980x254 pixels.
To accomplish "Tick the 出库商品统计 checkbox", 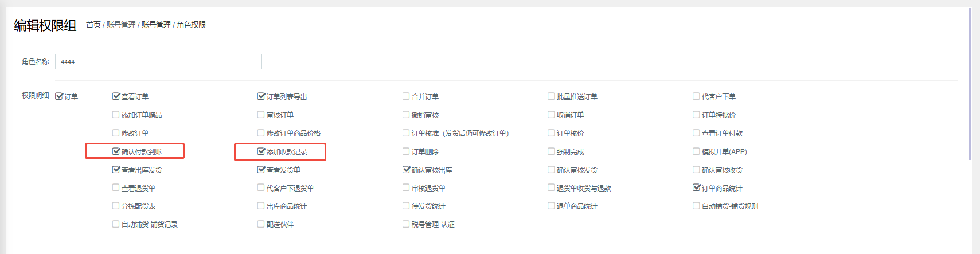I will click(261, 206).
